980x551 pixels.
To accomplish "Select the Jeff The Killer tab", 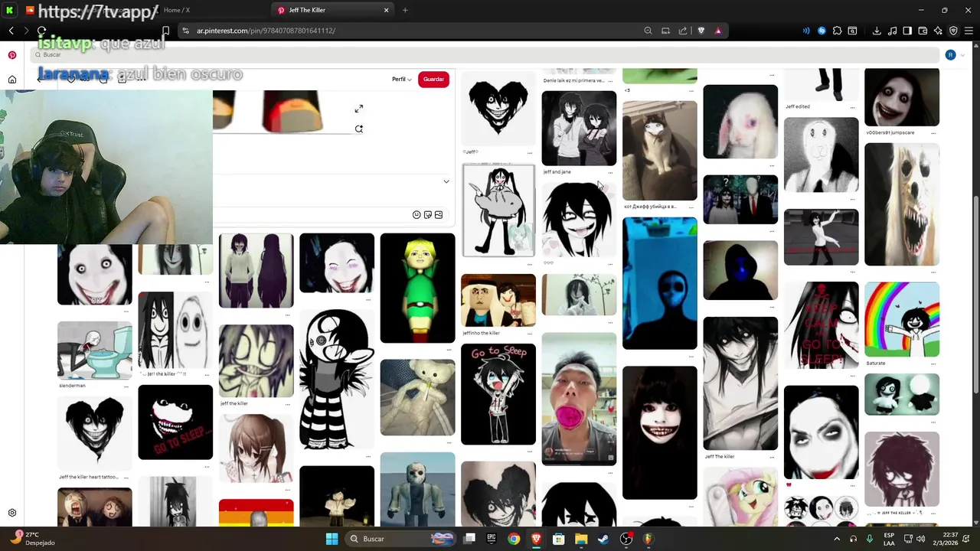I will click(333, 10).
